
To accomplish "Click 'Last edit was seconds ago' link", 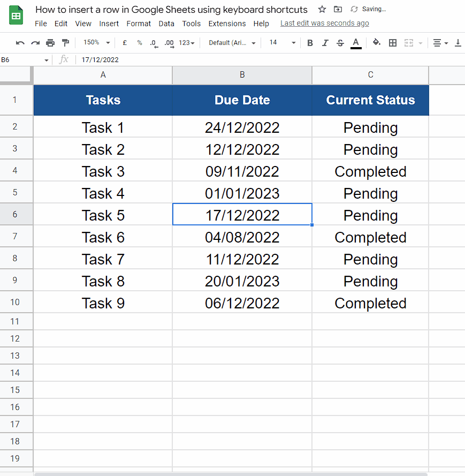I will tap(324, 24).
